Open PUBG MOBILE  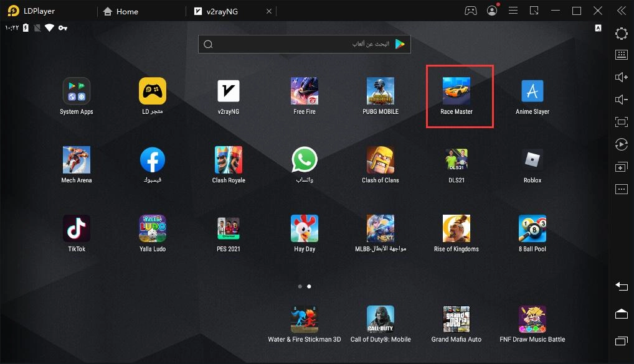[x=381, y=91]
